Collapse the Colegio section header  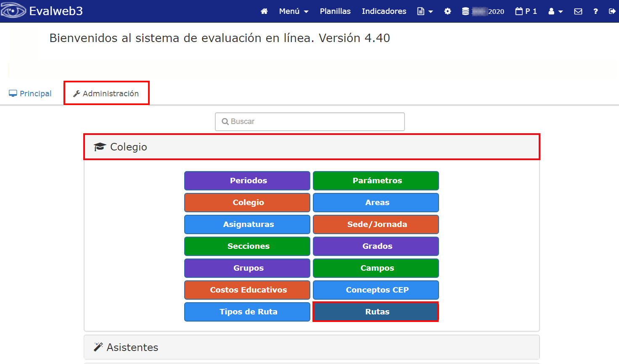(x=312, y=147)
